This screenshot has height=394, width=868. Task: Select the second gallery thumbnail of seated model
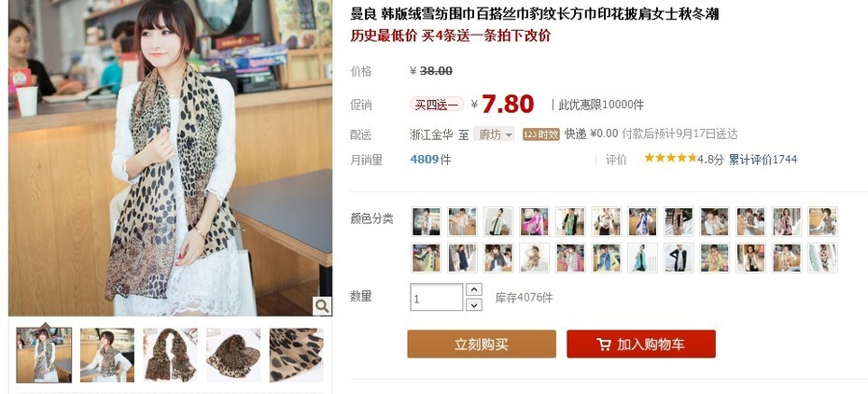[107, 355]
